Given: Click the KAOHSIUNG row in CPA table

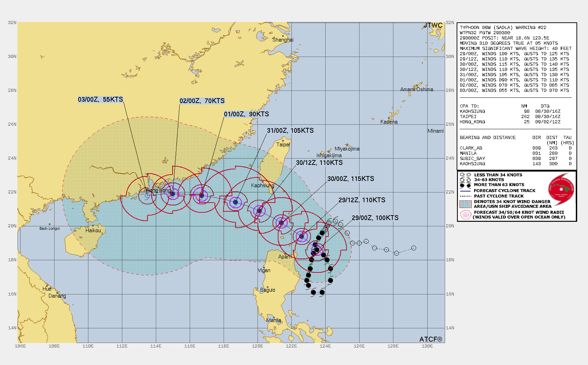Looking at the screenshot, I should coord(510,111).
